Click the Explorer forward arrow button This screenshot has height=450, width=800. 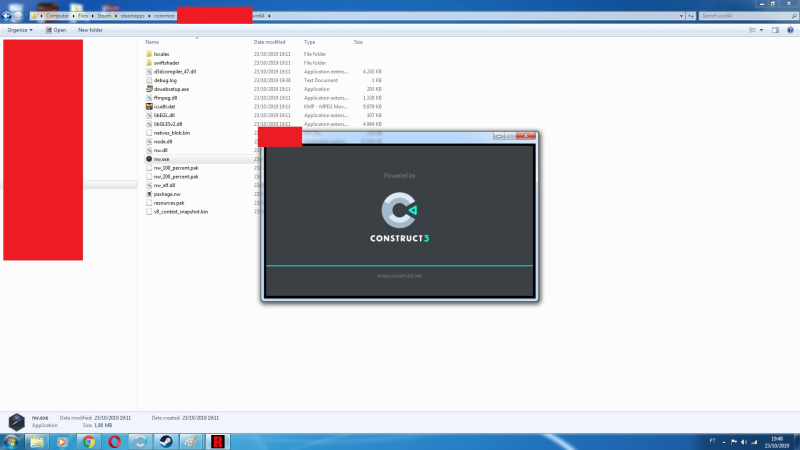click(x=18, y=16)
